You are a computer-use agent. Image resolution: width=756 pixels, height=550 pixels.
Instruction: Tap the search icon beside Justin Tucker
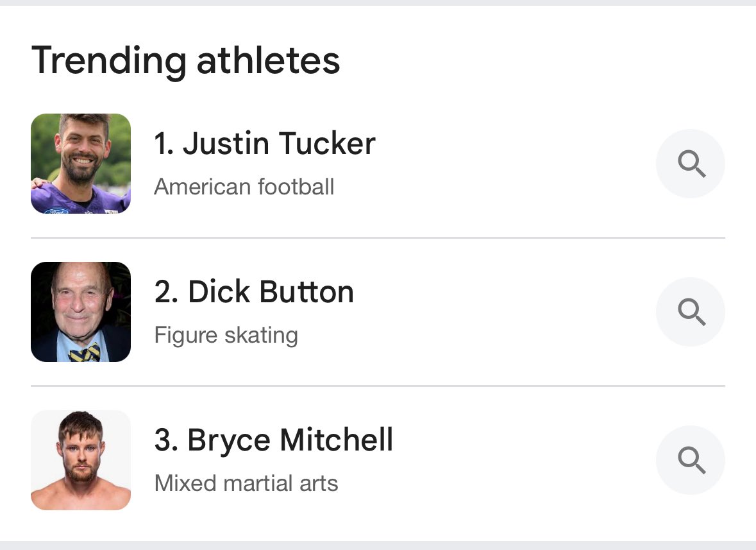[691, 164]
